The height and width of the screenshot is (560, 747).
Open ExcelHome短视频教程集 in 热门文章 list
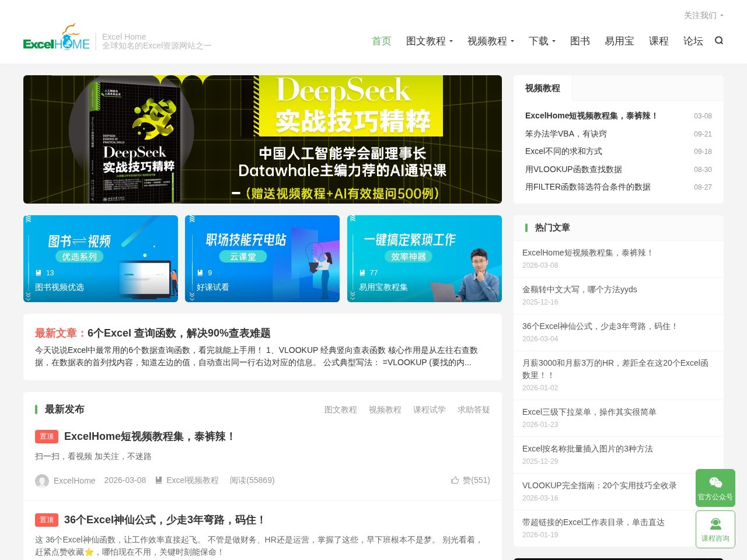(x=588, y=253)
